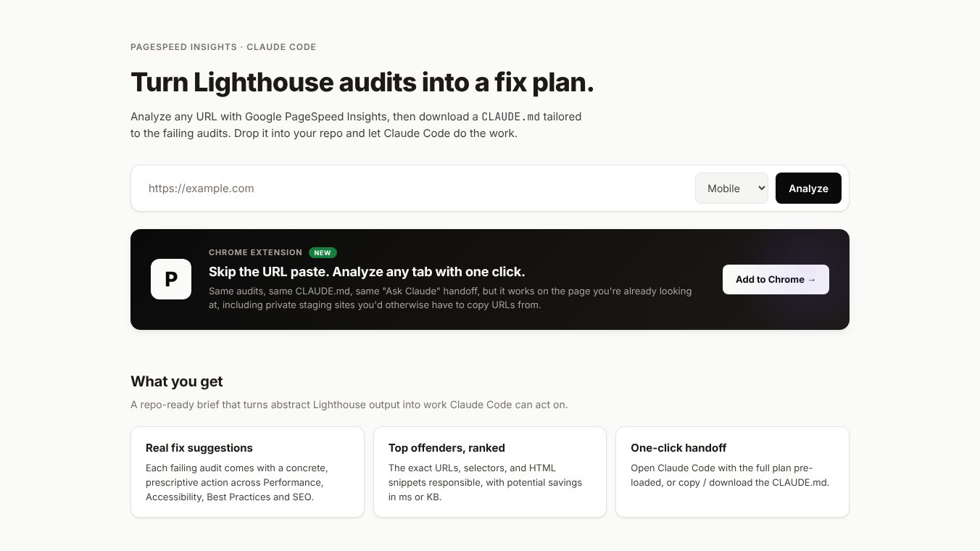
Task: Click the Skip the URL paste heading
Action: click(x=367, y=272)
